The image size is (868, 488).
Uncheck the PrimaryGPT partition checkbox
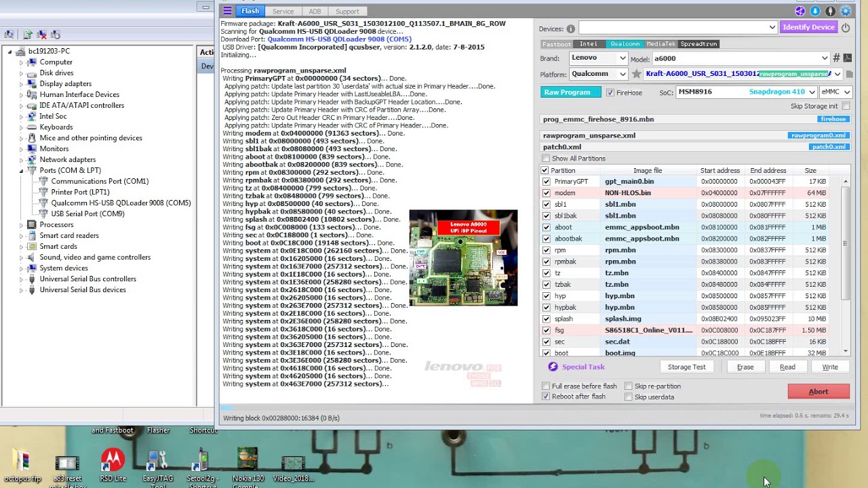click(x=546, y=182)
